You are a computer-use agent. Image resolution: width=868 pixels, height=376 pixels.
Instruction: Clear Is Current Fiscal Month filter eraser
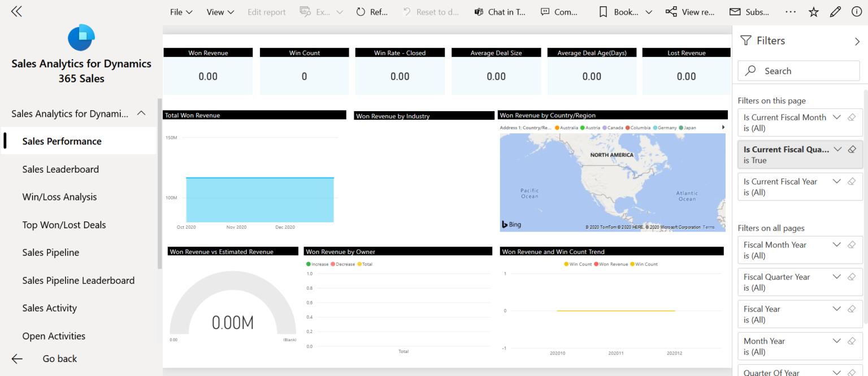point(852,117)
